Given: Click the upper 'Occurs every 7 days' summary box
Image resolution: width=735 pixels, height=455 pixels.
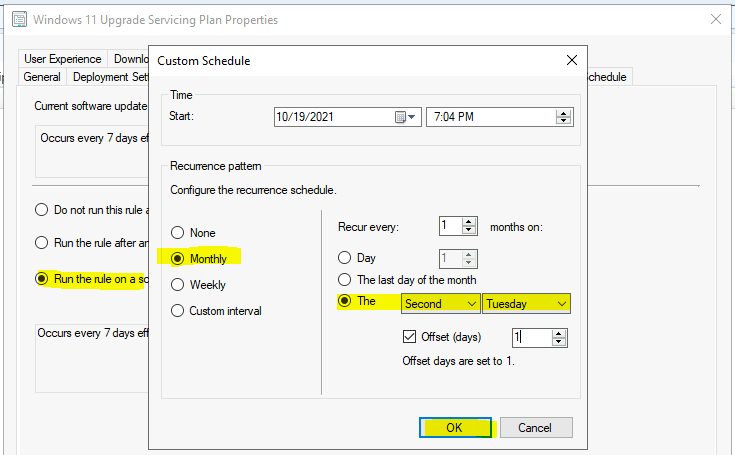Looking at the screenshot, I should (x=92, y=151).
